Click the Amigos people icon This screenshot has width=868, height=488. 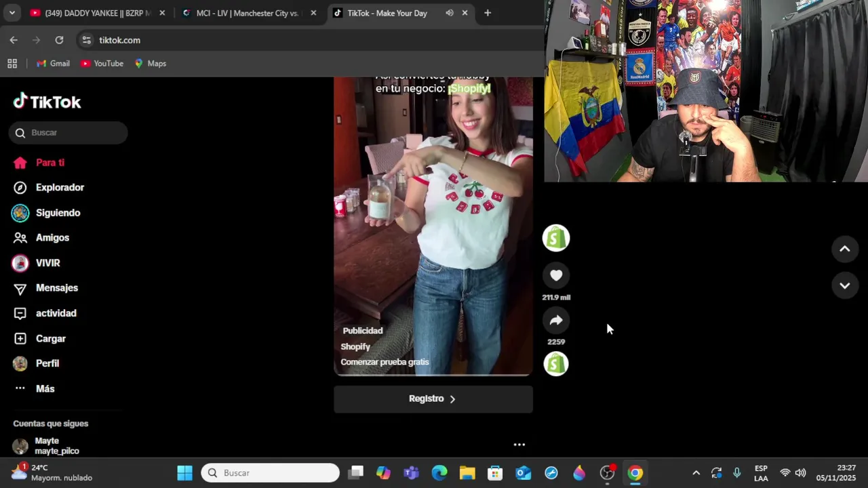(x=20, y=238)
